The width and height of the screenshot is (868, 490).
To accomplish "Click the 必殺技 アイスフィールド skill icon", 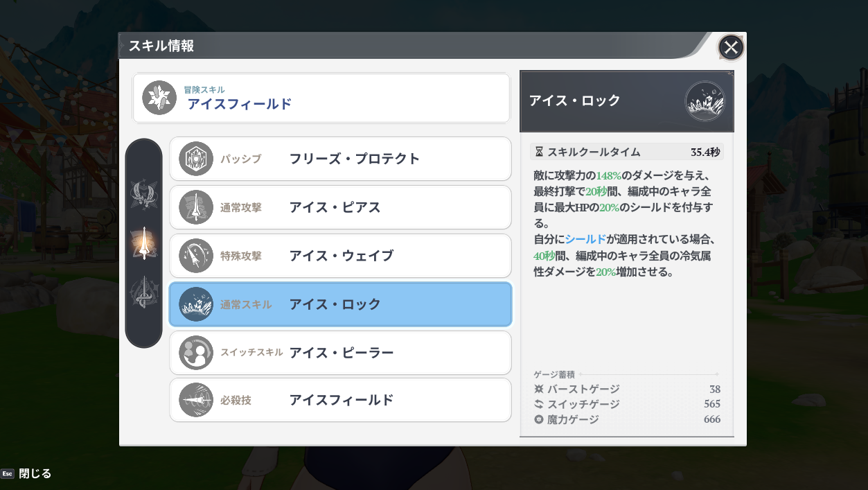I will (196, 400).
